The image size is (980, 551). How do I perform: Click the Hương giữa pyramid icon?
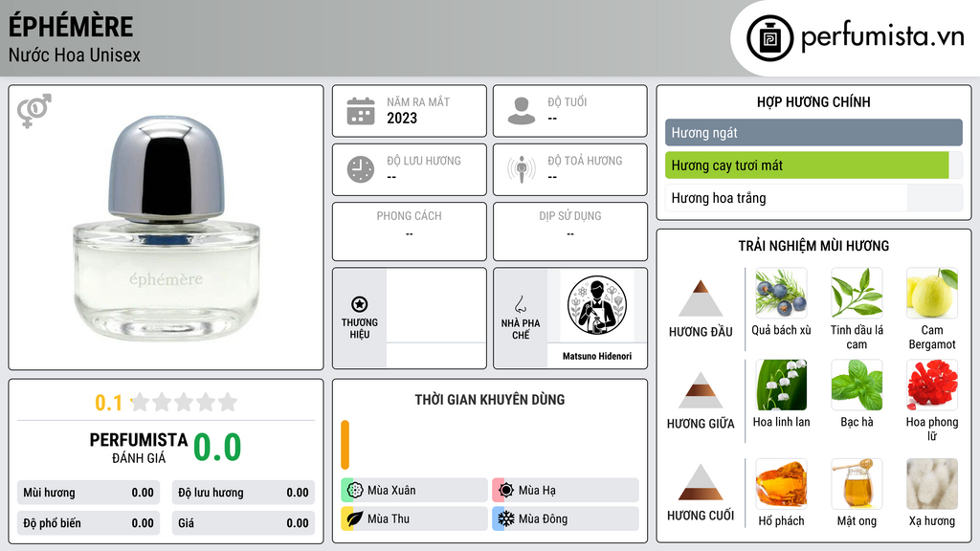pos(701,390)
